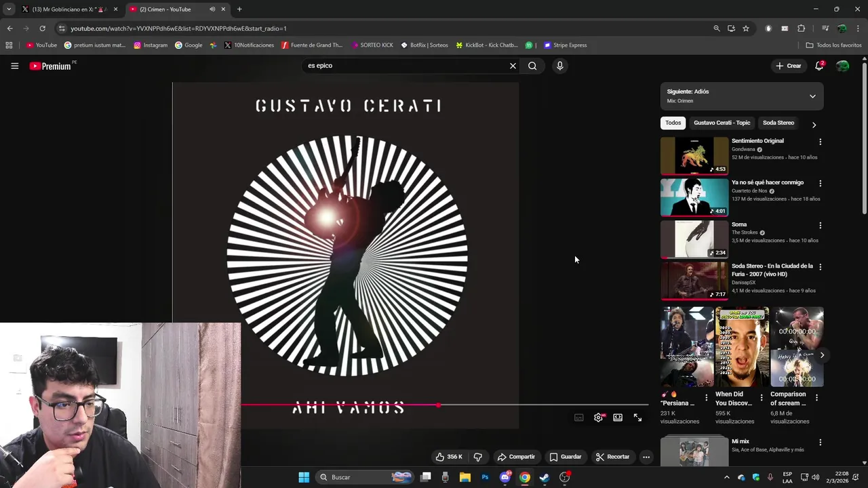Open Steam from the taskbar
868x488 pixels.
[x=545, y=477]
